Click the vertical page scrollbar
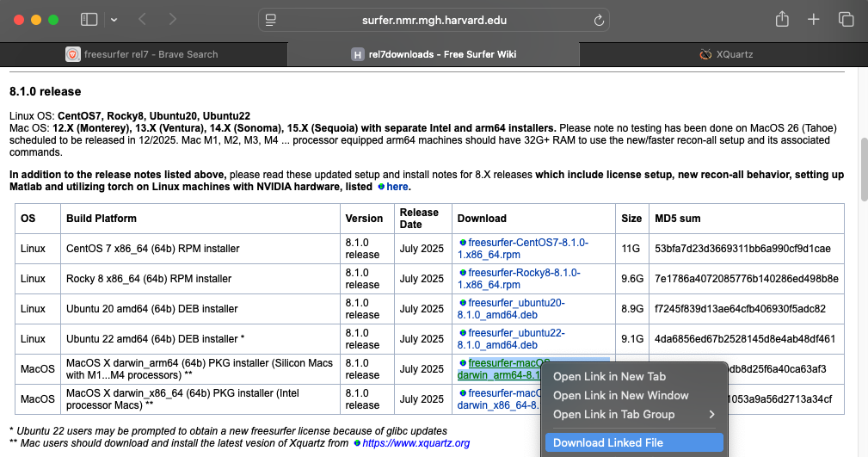The image size is (868, 457). (863, 168)
